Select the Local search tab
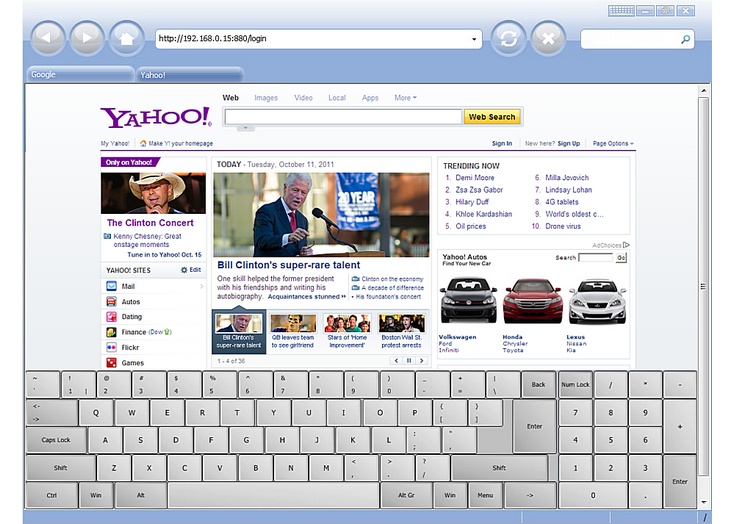The image size is (734, 524). coord(337,98)
